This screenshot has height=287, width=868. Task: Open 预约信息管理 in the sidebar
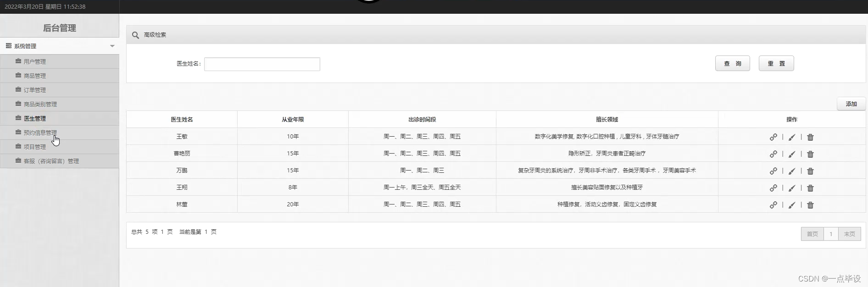pos(60,132)
